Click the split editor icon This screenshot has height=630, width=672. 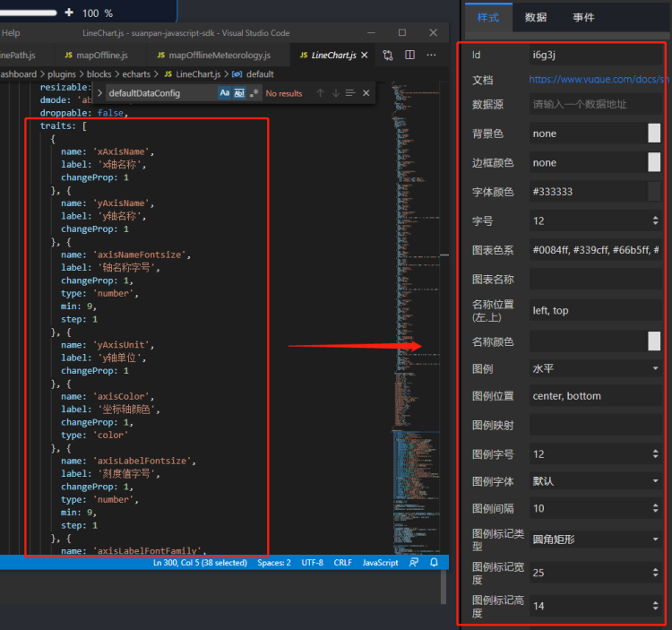[x=409, y=56]
